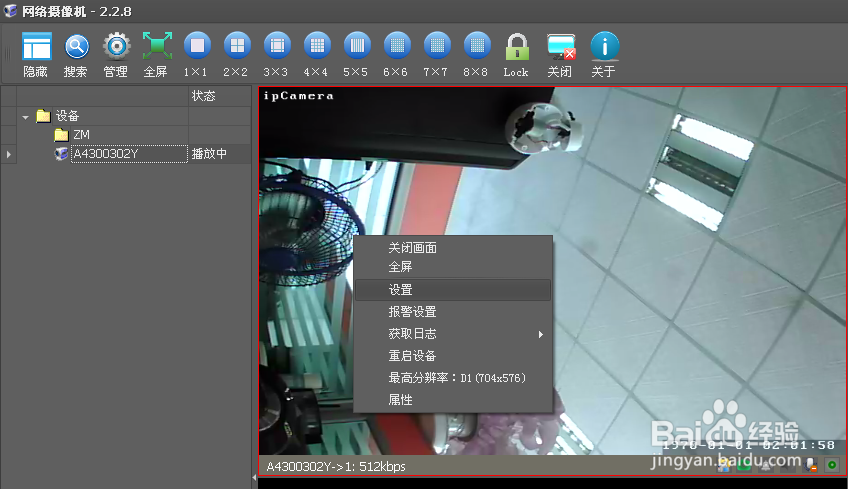
Task: Open the 搜索 search tool
Action: 76,47
